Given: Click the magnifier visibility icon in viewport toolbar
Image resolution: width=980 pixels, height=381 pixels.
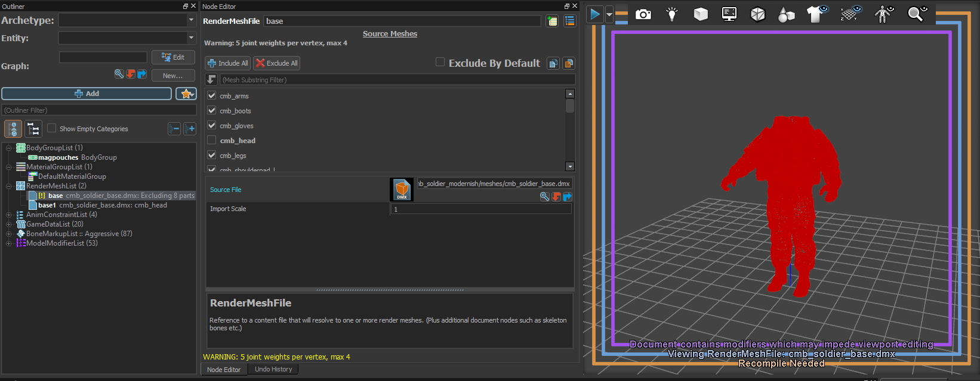Looking at the screenshot, I should click(917, 14).
